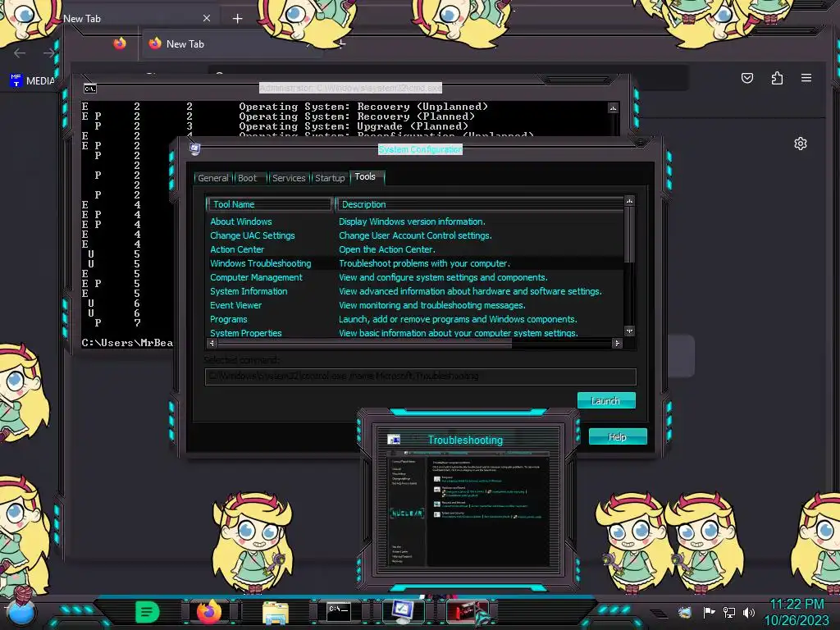Click the Command Prompt window icon
The height and width of the screenshot is (630, 840).
[90, 89]
